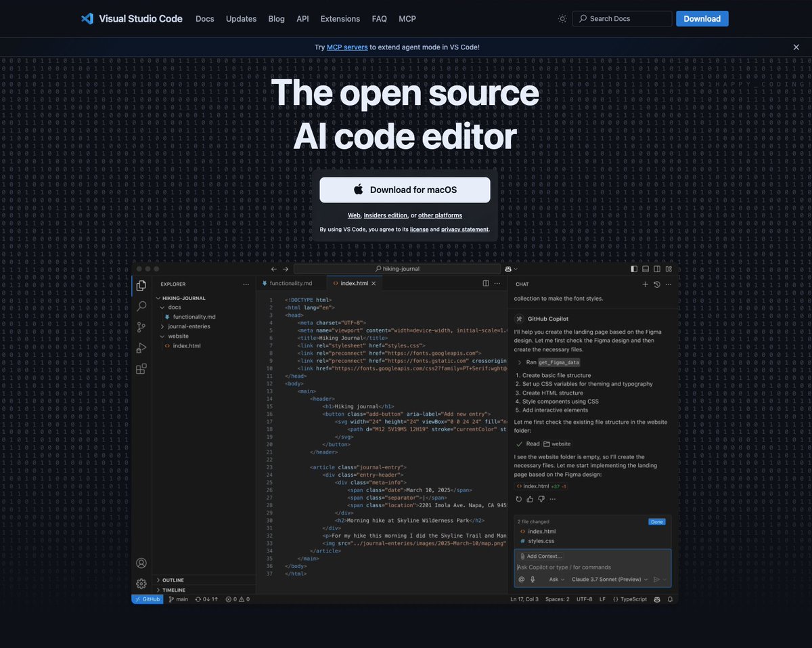Viewport: 812px width, 648px height.
Task: Open the Blog nav item
Action: point(276,19)
